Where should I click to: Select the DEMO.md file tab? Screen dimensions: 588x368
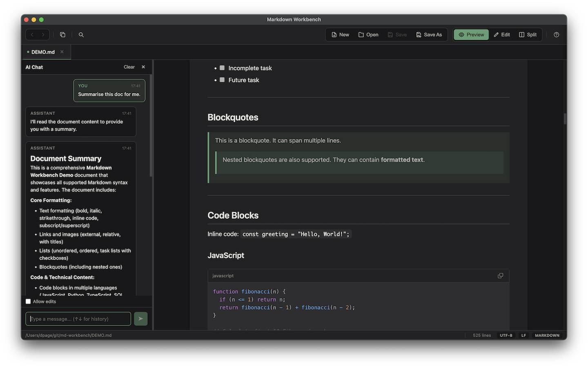coord(42,52)
